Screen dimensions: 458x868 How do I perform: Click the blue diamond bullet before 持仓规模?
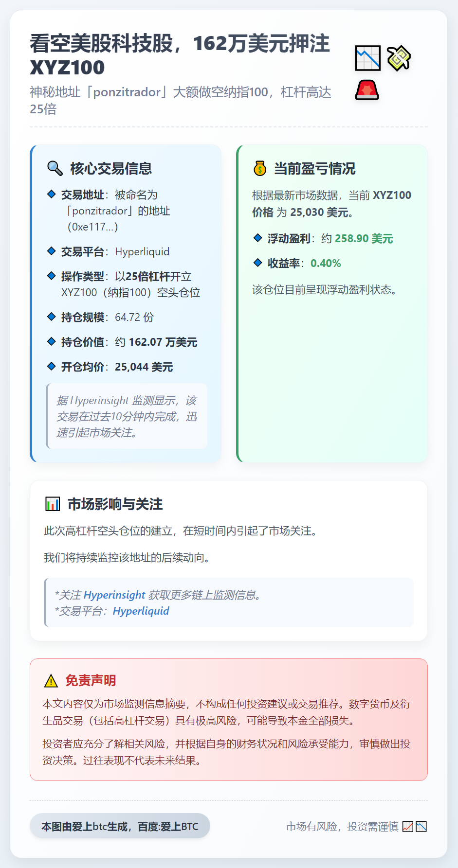tap(51, 317)
